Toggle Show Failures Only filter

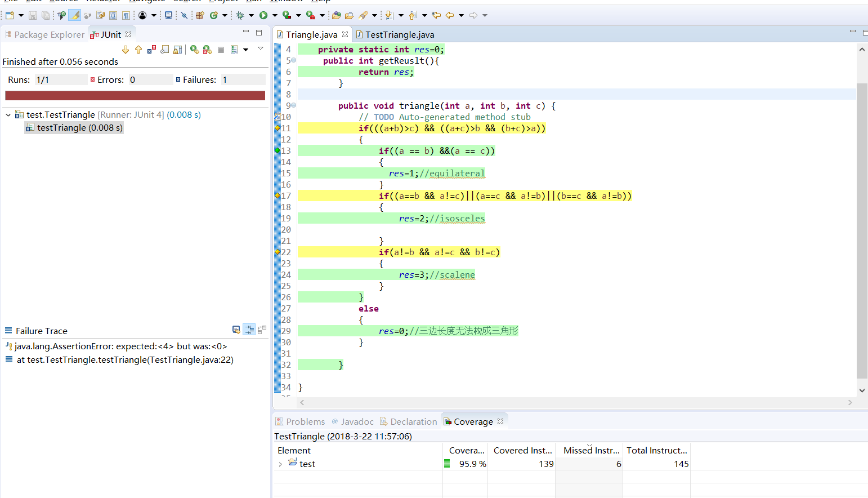(x=151, y=50)
